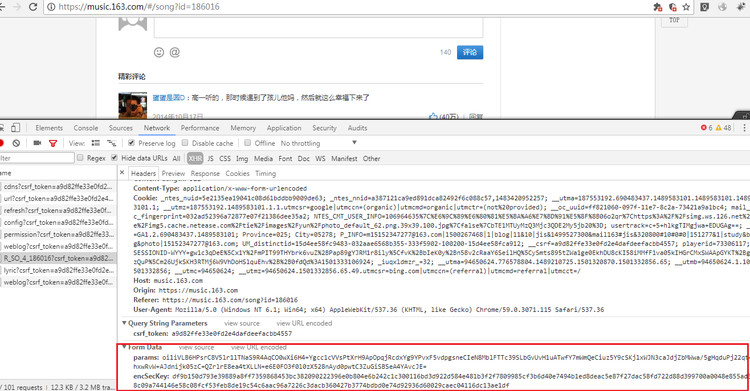Click the thumbs-up like icon on the comment

click(433, 116)
